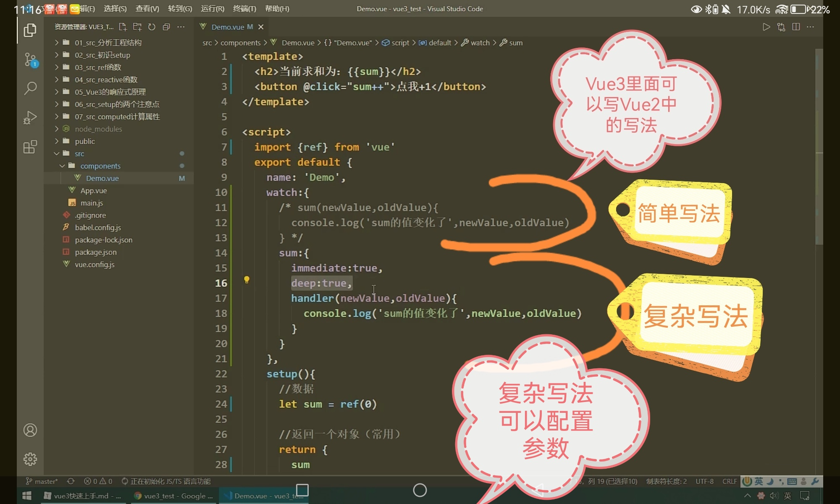Open the Run and Debug view

30,118
